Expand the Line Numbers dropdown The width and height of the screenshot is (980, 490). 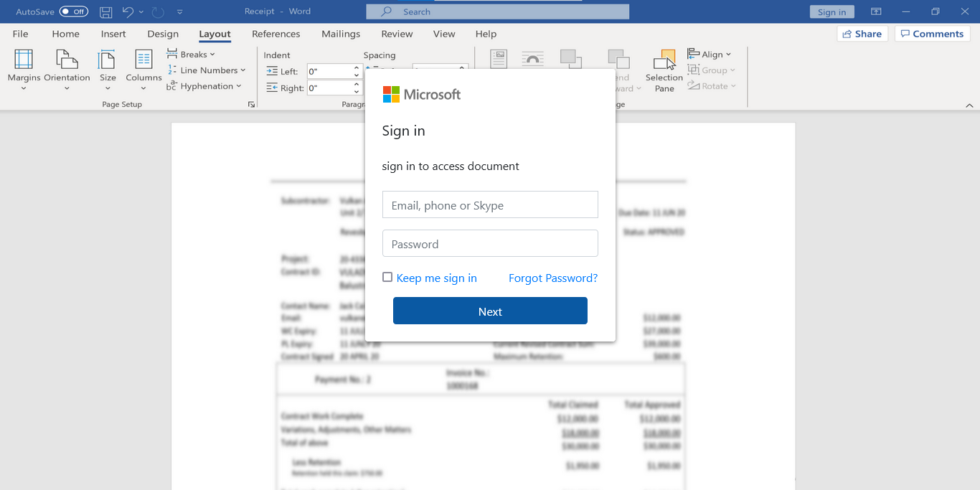(207, 70)
